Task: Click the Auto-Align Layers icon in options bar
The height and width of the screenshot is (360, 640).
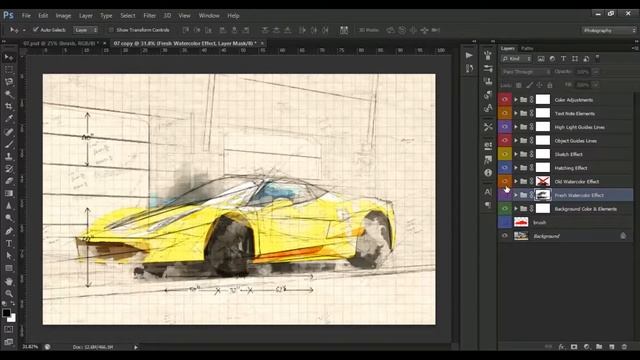Action: [344, 30]
